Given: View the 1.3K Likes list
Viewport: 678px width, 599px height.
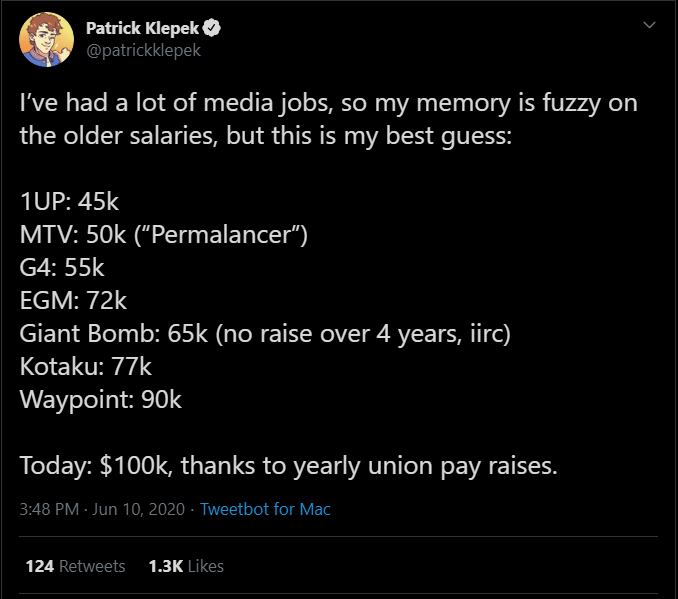Looking at the screenshot, I should coord(186,566).
